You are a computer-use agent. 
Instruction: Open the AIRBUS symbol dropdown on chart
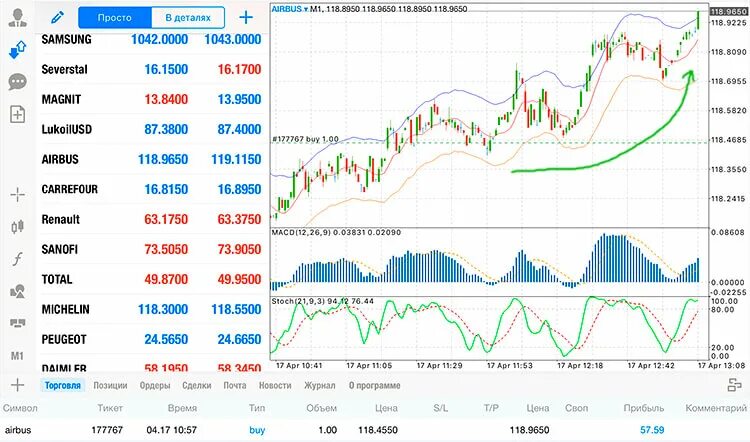pos(290,9)
